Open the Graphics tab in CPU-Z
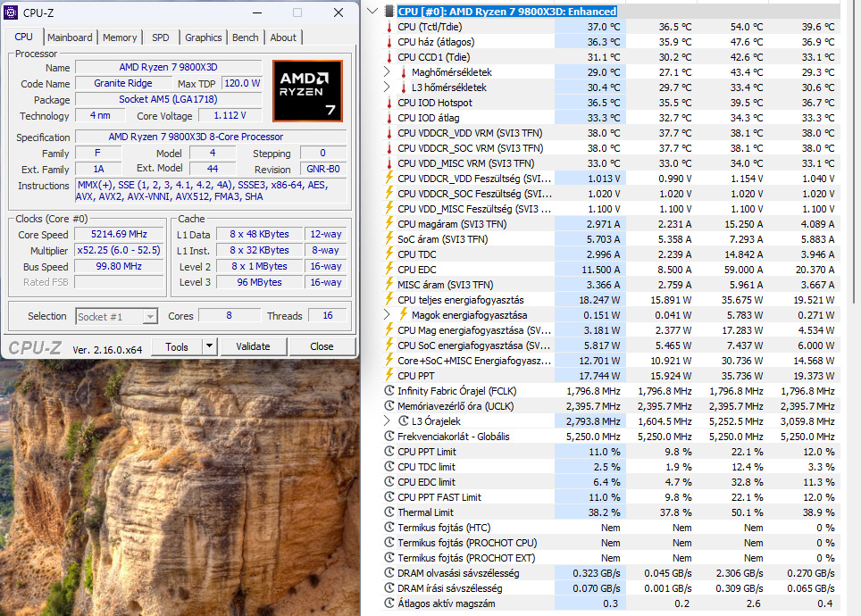The width and height of the screenshot is (861, 616). click(203, 37)
